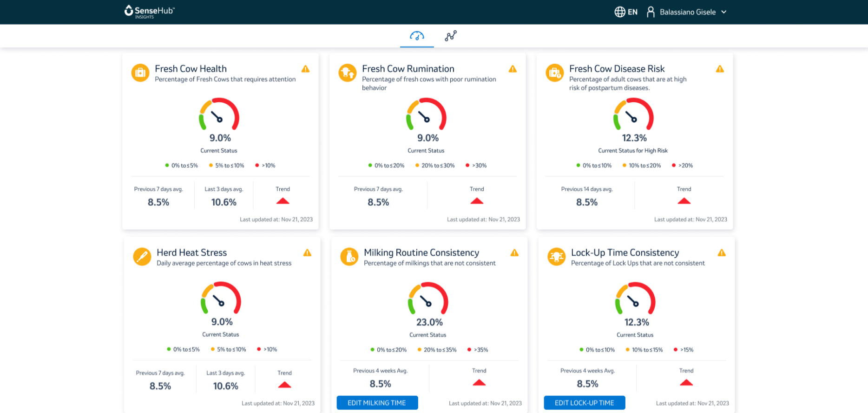This screenshot has width=868, height=413.
Task: Click the Fresh Cow Health medical kit icon
Action: point(140,73)
